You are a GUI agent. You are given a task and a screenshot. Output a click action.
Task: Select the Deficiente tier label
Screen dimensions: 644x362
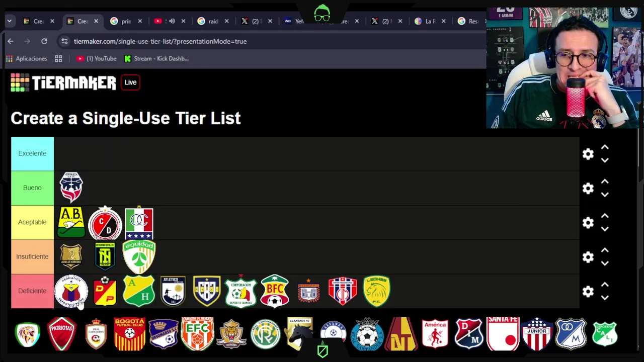[x=32, y=291]
